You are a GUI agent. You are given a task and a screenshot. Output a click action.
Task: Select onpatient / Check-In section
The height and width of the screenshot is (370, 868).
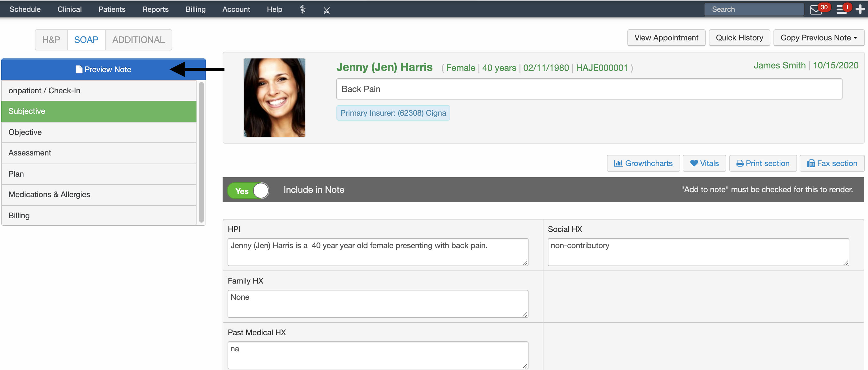pyautogui.click(x=99, y=90)
